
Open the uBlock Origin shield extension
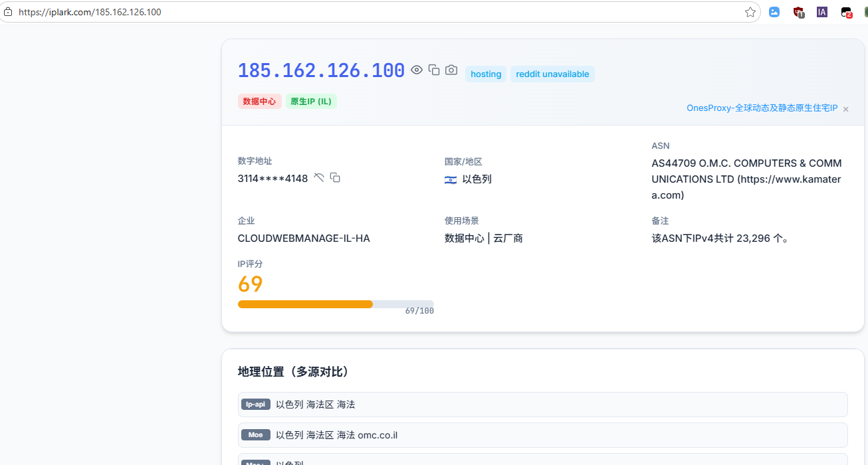point(798,12)
